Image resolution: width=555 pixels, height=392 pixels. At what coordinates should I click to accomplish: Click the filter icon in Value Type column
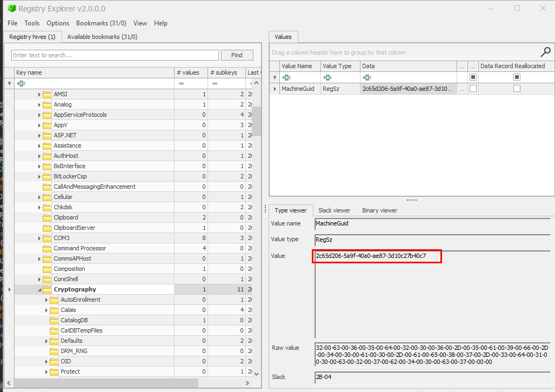[327, 77]
